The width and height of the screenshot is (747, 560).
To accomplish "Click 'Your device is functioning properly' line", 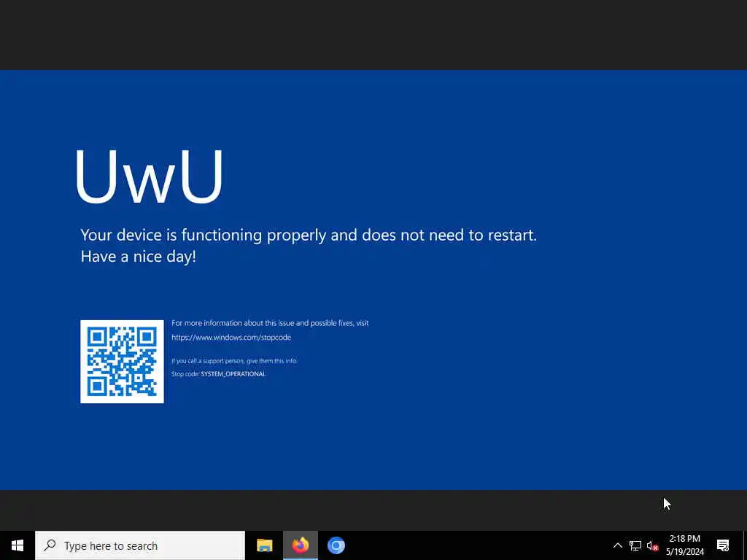I will pyautogui.click(x=309, y=235).
